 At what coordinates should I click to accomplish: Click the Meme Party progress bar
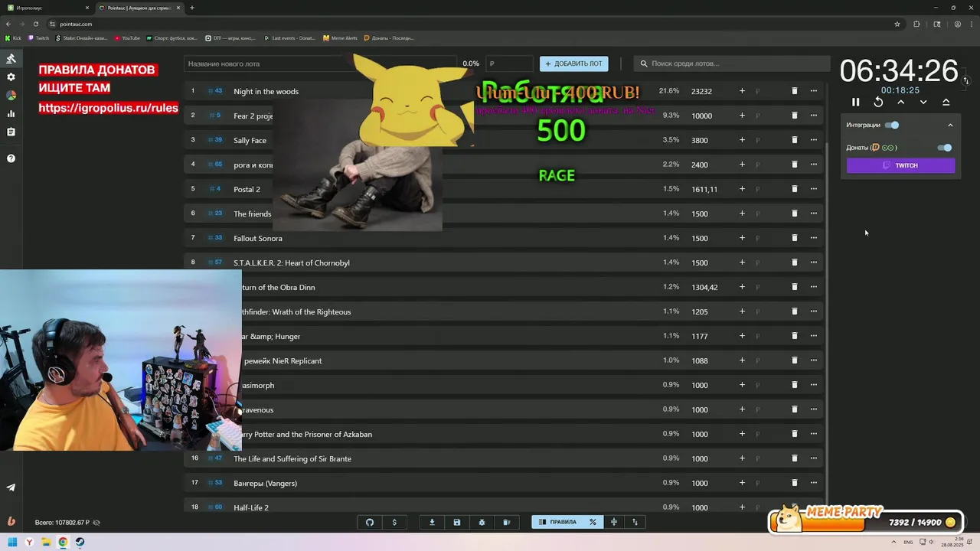tap(867, 523)
